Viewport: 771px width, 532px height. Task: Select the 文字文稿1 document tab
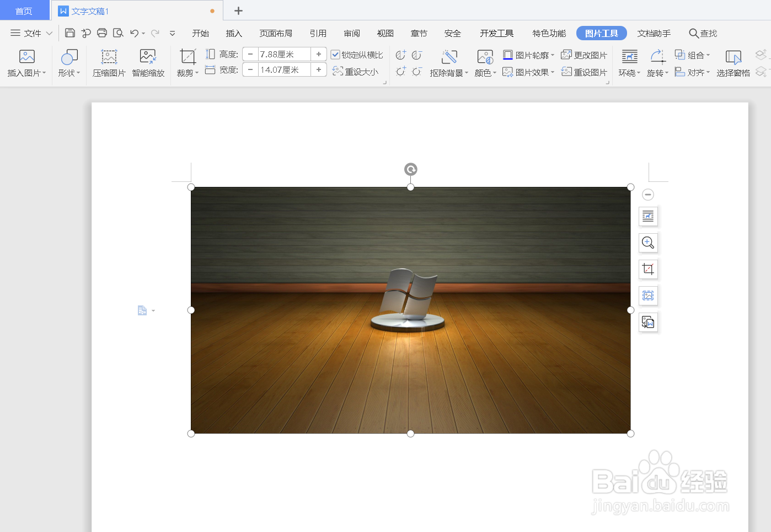point(137,10)
